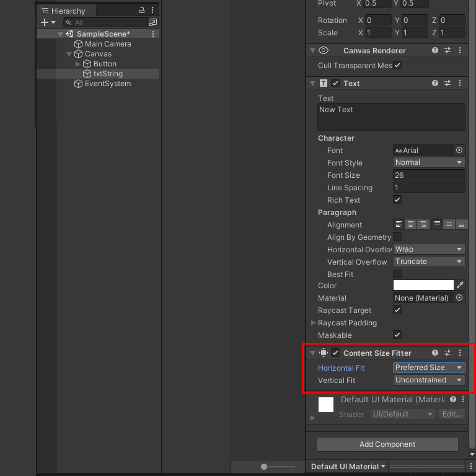Click the New Text text area

[x=391, y=117]
